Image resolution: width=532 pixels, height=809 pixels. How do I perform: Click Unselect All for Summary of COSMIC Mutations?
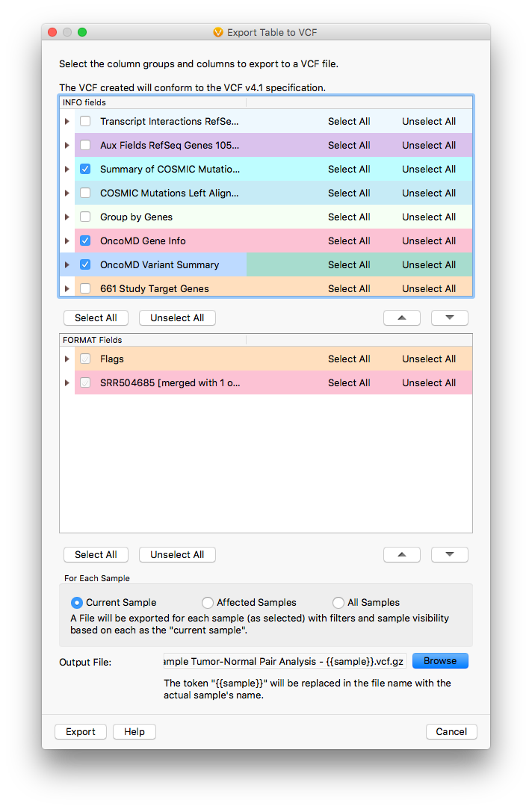pyautogui.click(x=429, y=169)
